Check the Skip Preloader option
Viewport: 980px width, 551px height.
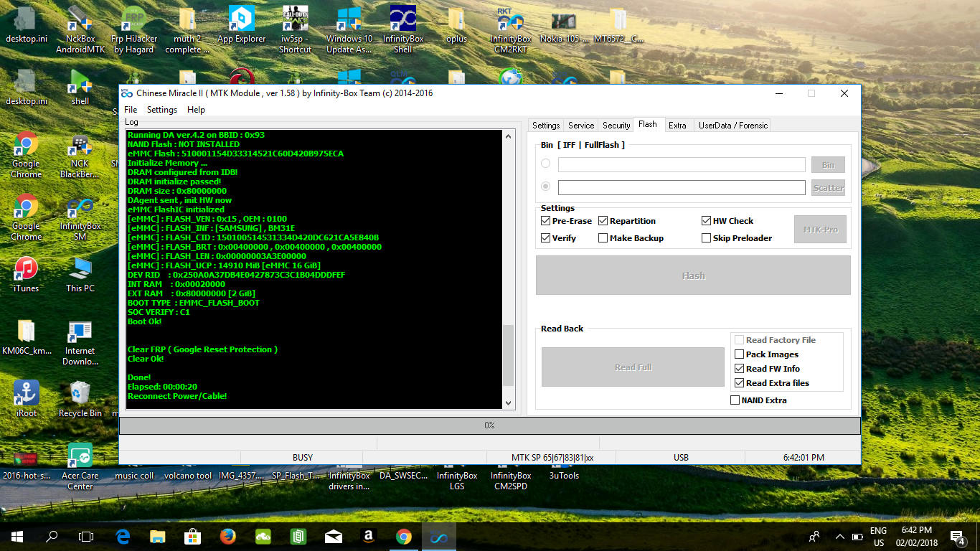tap(707, 238)
